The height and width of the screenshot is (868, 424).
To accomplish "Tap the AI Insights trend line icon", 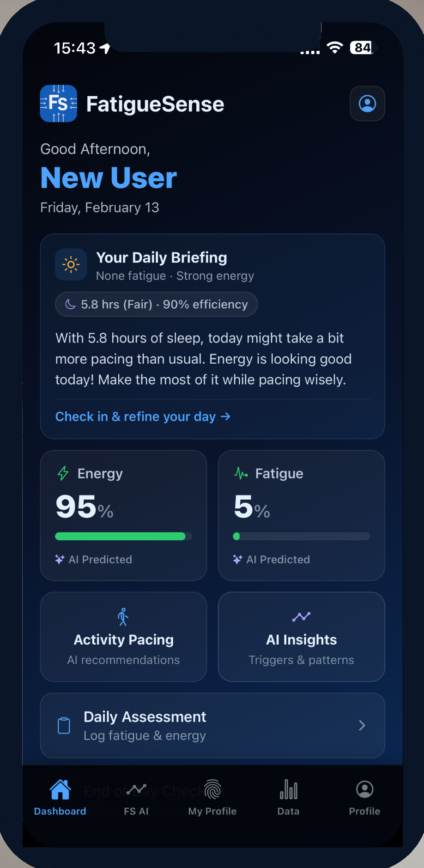I will pos(301,617).
